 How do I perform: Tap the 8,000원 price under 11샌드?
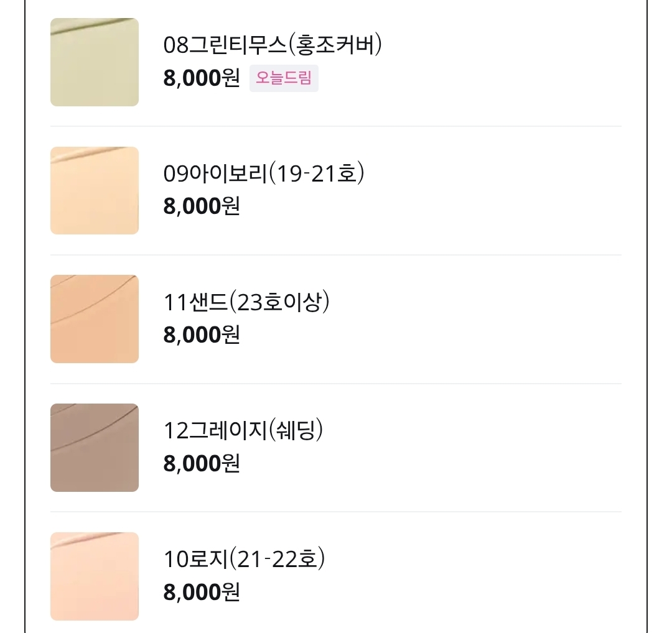pyautogui.click(x=201, y=335)
